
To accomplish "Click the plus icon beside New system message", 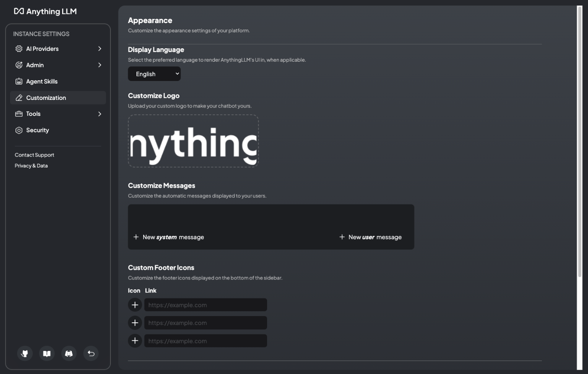I will (136, 237).
